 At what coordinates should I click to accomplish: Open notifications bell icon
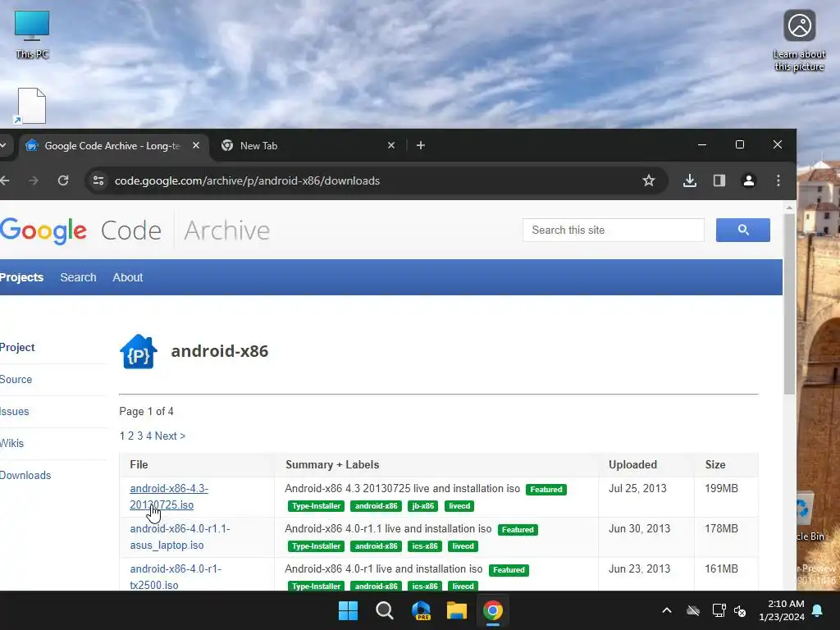[x=818, y=610]
